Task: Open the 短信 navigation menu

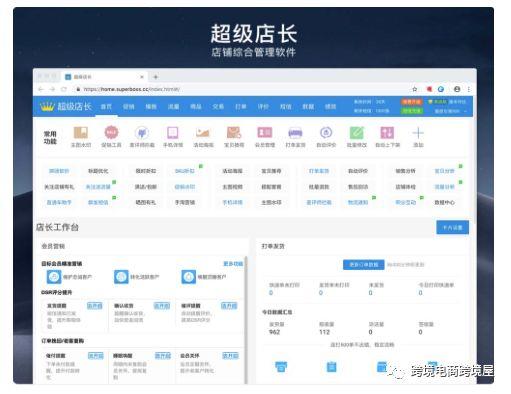Action: pyautogui.click(x=286, y=107)
